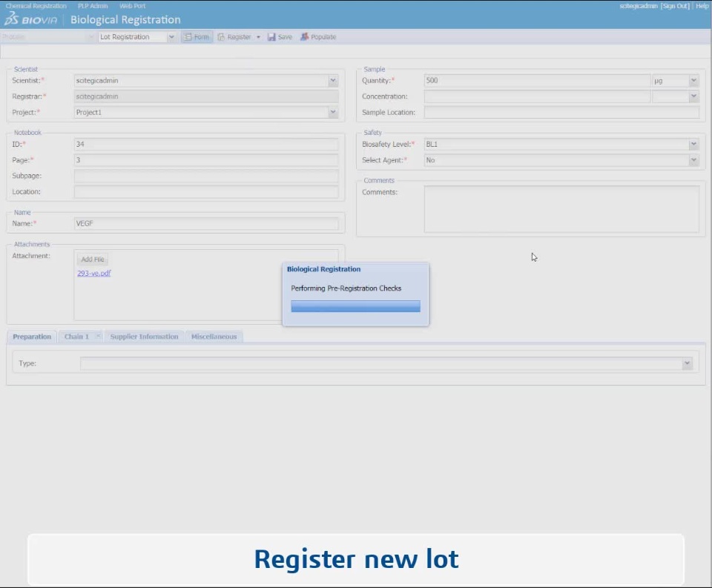Expand the Project dropdown
This screenshot has width=712, height=588.
click(x=333, y=112)
